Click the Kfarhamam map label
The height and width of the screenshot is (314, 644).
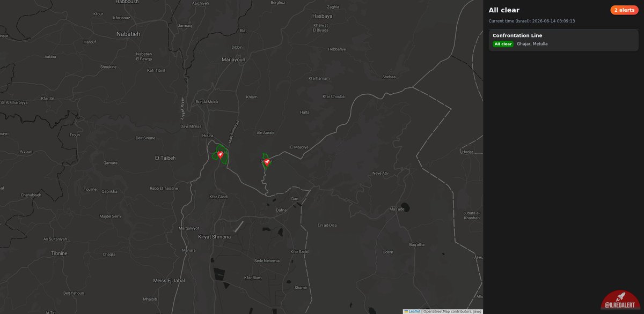point(319,78)
